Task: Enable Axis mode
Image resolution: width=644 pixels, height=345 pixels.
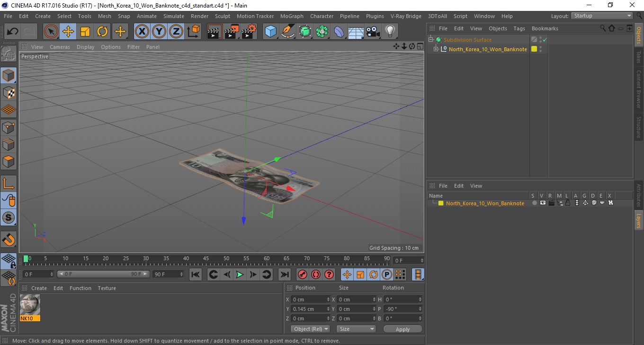Action: coord(9,183)
